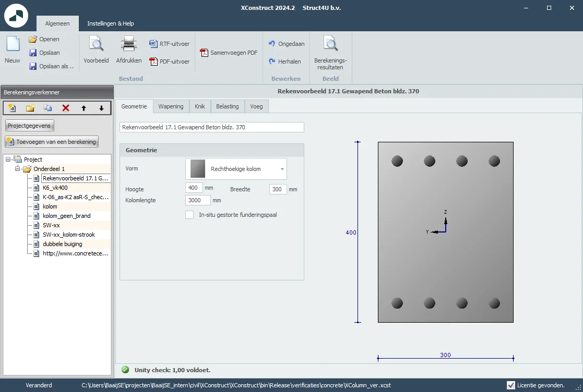Click the Projectgegevens button
This screenshot has width=583, height=392.
[29, 126]
